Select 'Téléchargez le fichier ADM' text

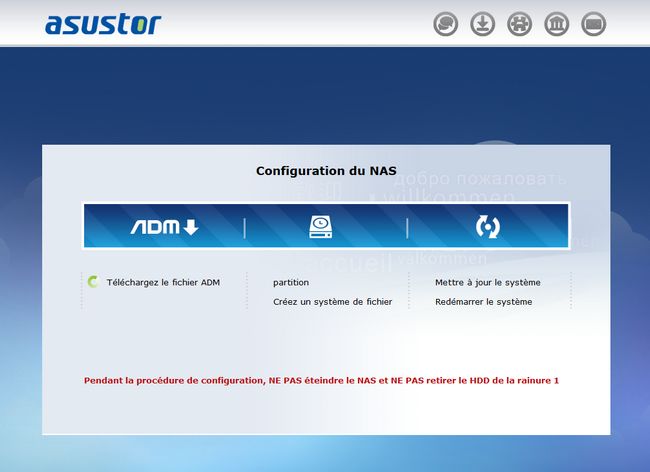pyautogui.click(x=163, y=283)
